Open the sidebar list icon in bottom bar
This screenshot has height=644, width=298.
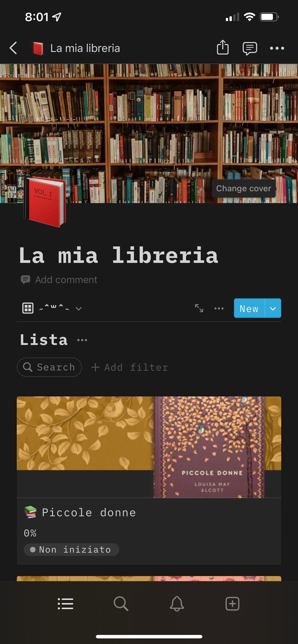pos(65,604)
